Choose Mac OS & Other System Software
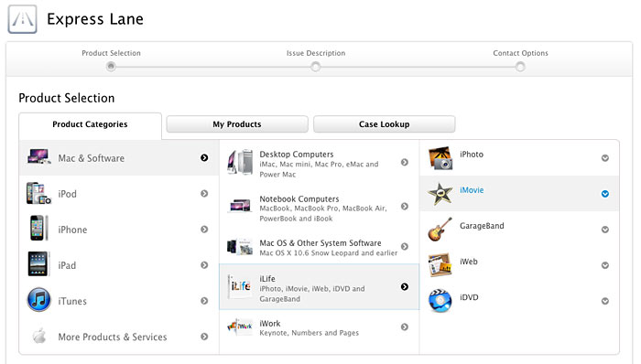This screenshot has height=364, width=641. [x=319, y=247]
